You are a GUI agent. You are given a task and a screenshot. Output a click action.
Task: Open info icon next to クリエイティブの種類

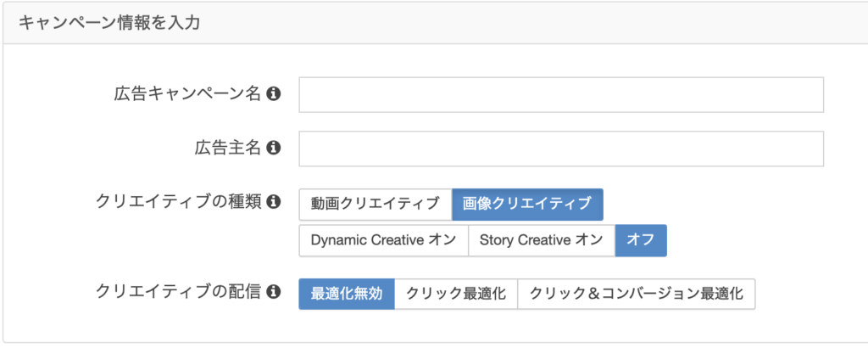click(x=272, y=203)
